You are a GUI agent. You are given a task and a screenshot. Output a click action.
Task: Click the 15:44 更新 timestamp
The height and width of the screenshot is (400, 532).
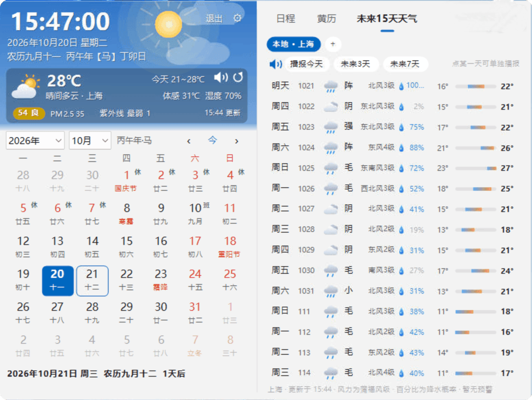222,113
